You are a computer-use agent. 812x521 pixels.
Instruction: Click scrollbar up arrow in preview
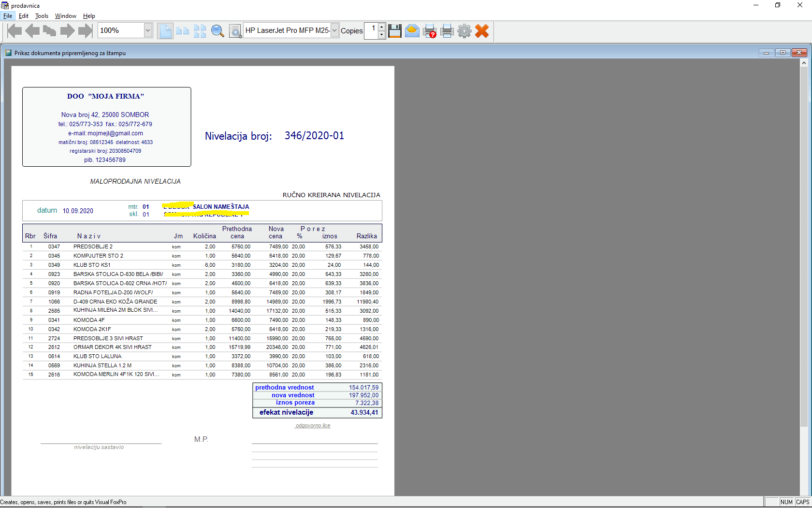point(804,63)
